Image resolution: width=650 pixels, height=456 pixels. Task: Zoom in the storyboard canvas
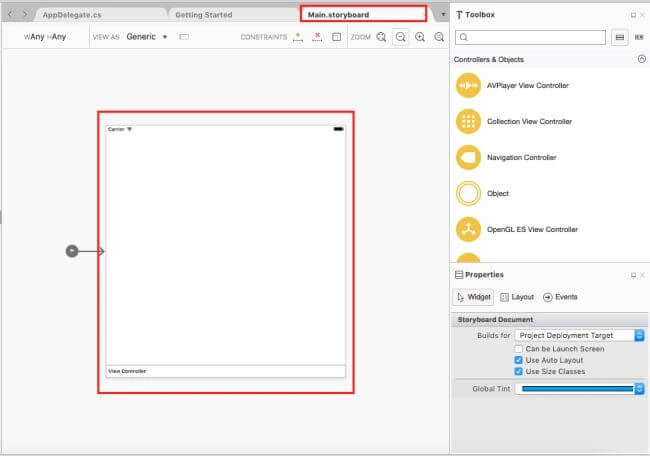[420, 37]
